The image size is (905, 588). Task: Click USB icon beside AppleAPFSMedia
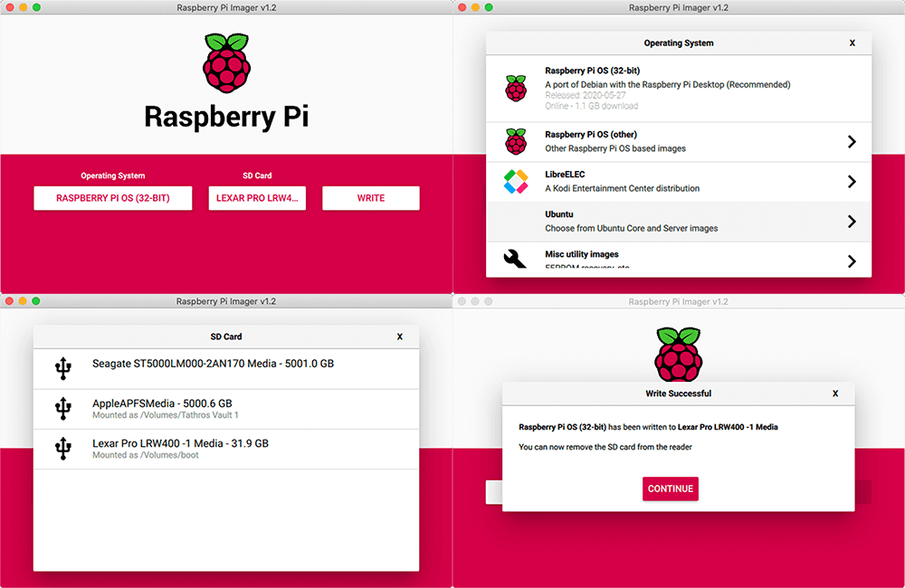pos(63,408)
